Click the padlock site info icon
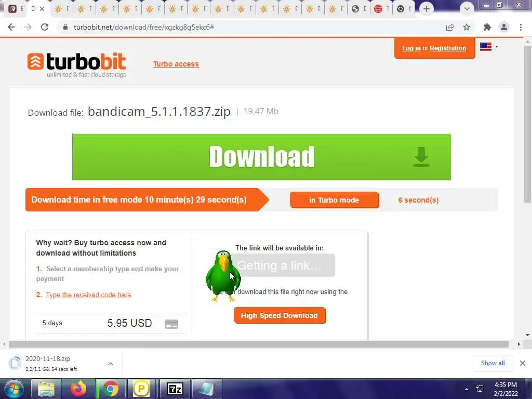Image resolution: width=532 pixels, height=399 pixels. point(65,27)
